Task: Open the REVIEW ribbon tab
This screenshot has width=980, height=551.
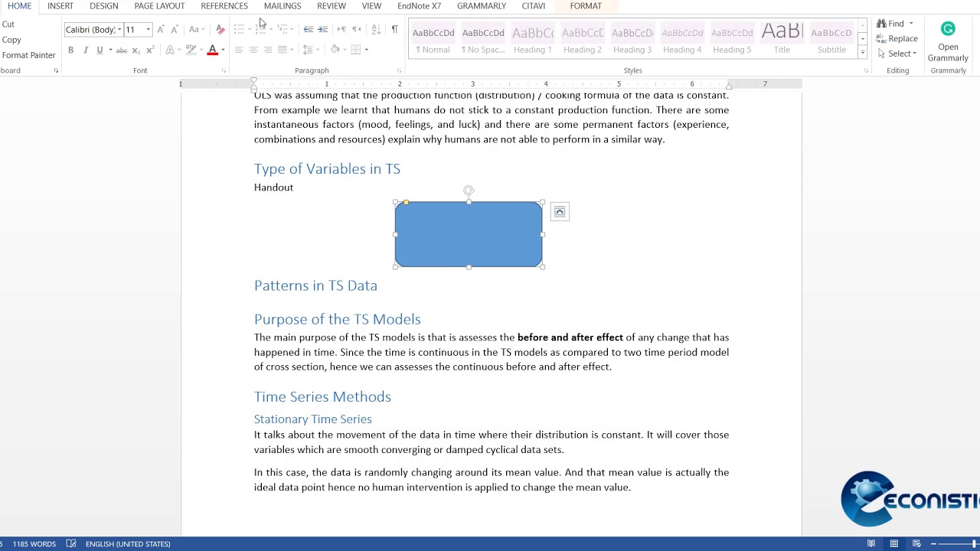Action: 332,6
